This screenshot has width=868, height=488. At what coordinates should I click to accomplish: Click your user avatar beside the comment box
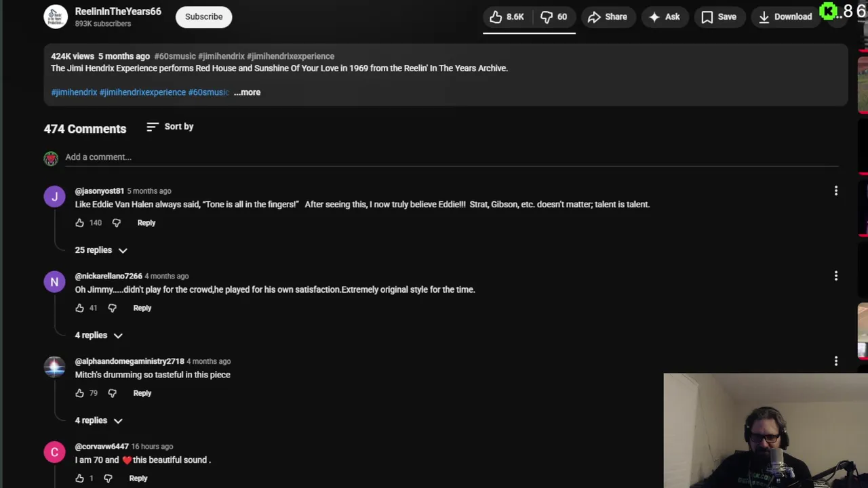tap(51, 159)
